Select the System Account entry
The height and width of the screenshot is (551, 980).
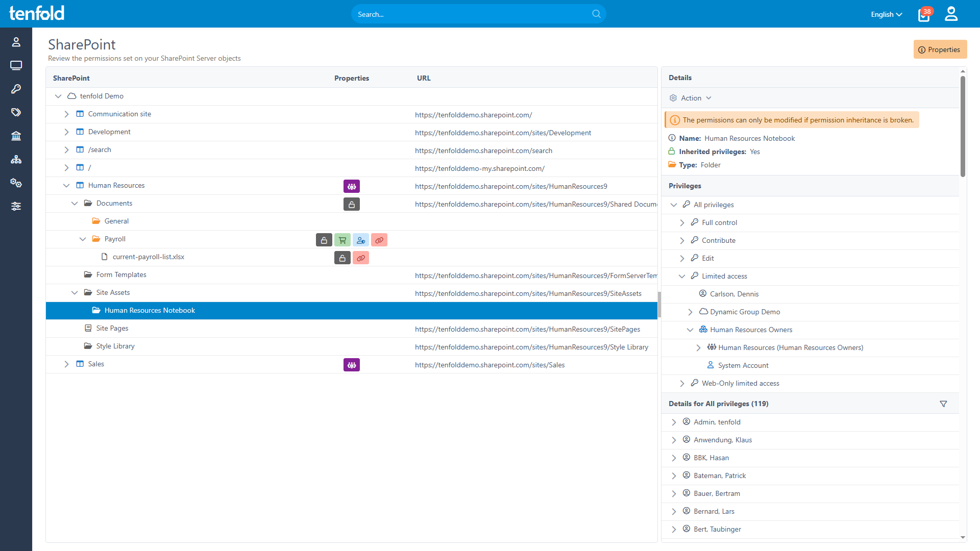(x=810, y=365)
